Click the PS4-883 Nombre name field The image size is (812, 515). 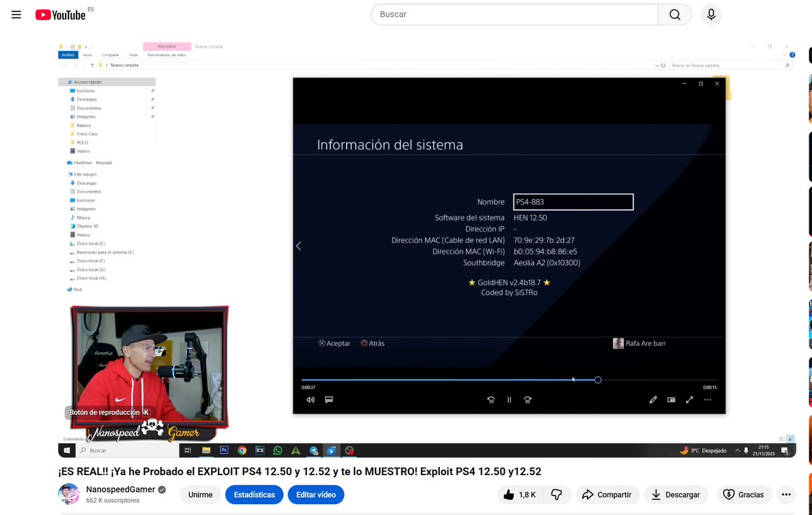[573, 202]
